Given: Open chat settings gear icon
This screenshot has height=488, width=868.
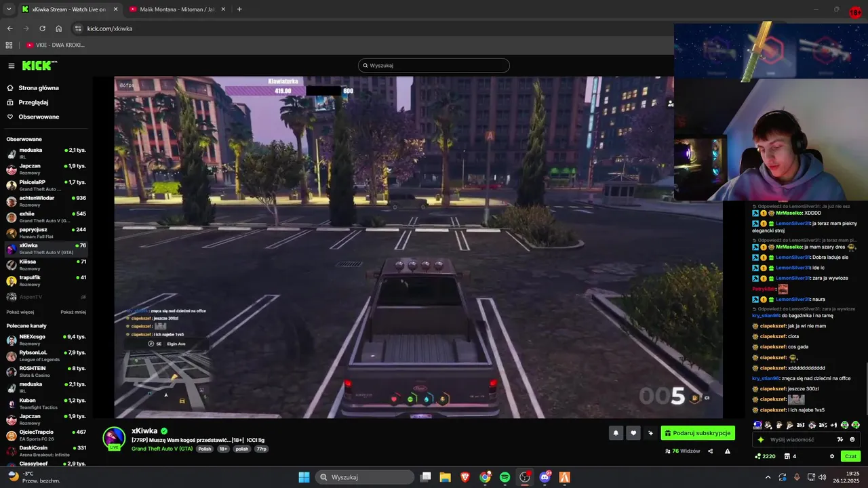Looking at the screenshot, I should (832, 456).
